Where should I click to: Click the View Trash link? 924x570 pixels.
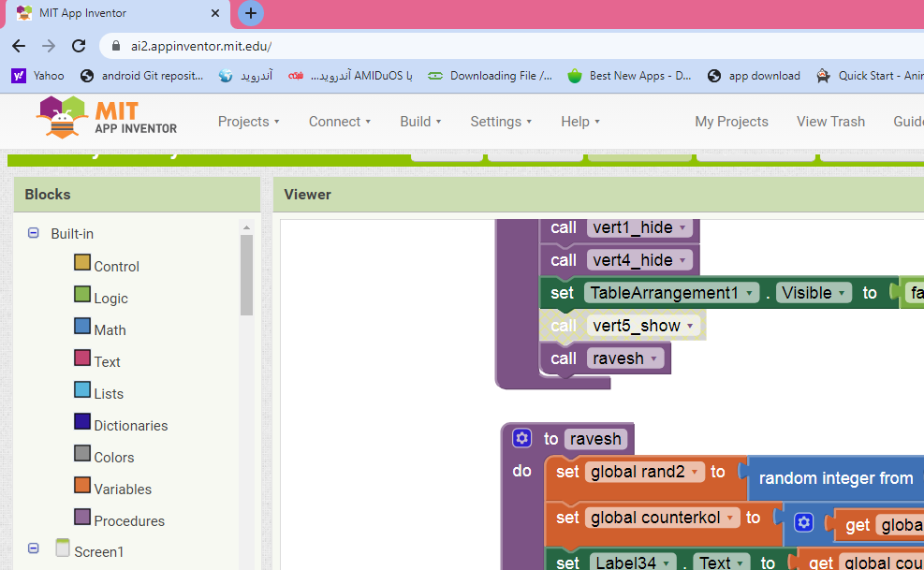[x=830, y=122]
